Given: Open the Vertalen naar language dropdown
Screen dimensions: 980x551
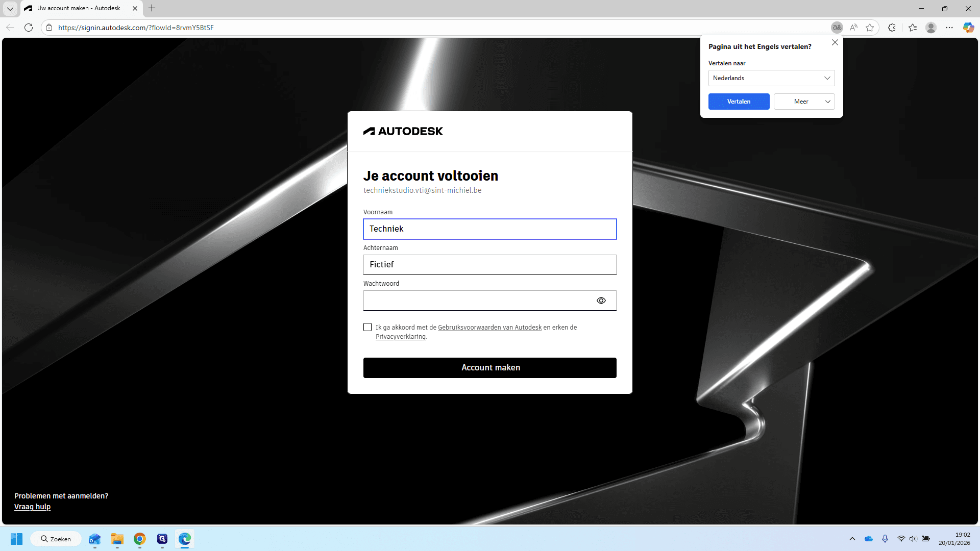Looking at the screenshot, I should 771,78.
